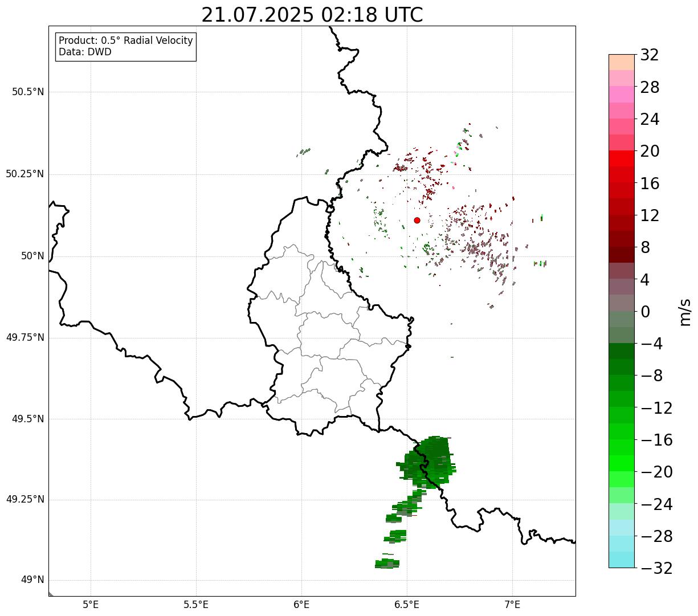Click the 49.25°N latitude label
The height and width of the screenshot is (616, 698).
25,500
